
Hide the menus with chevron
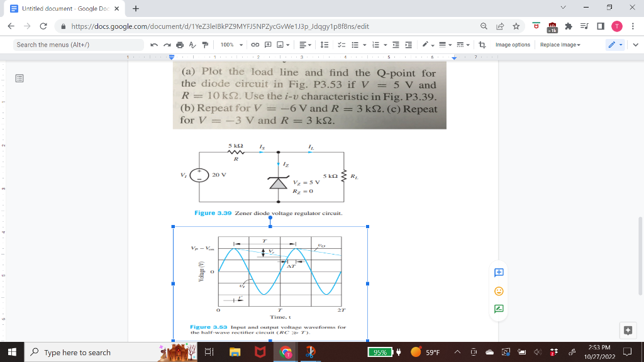(x=635, y=45)
